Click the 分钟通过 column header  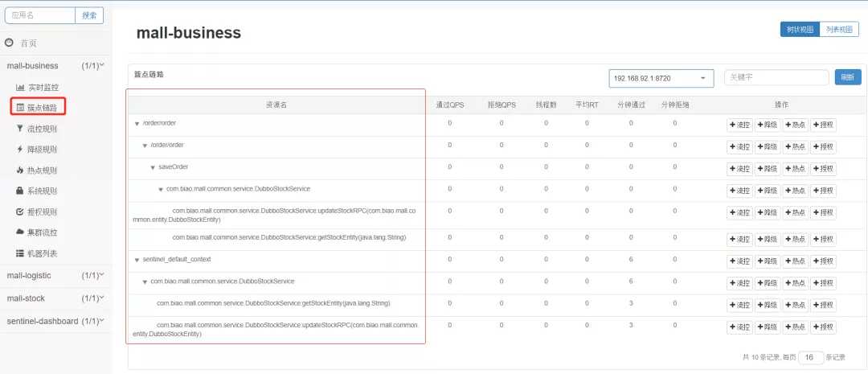click(631, 105)
